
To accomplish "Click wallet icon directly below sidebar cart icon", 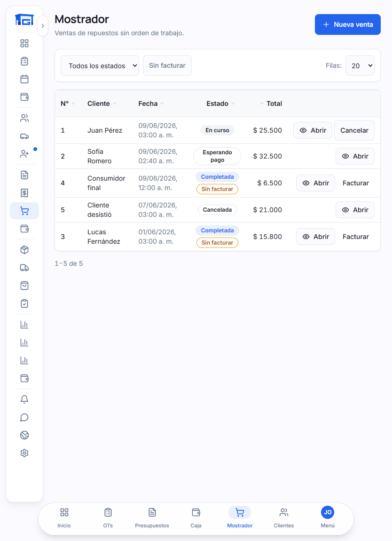I will [x=24, y=229].
